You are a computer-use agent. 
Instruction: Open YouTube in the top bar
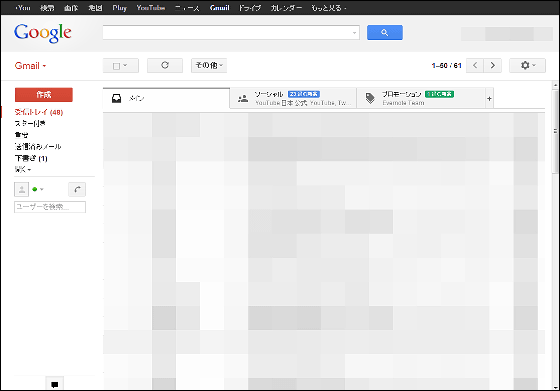[151, 8]
